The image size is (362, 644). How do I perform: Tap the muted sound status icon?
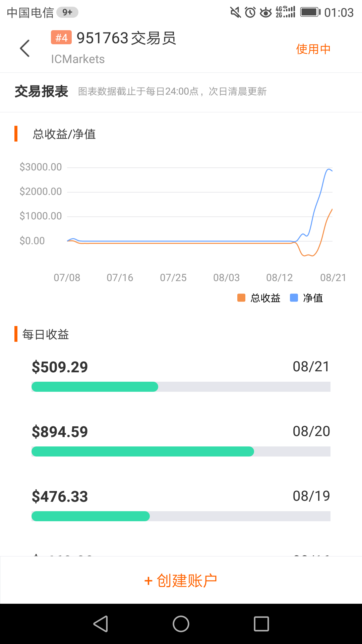tap(236, 12)
